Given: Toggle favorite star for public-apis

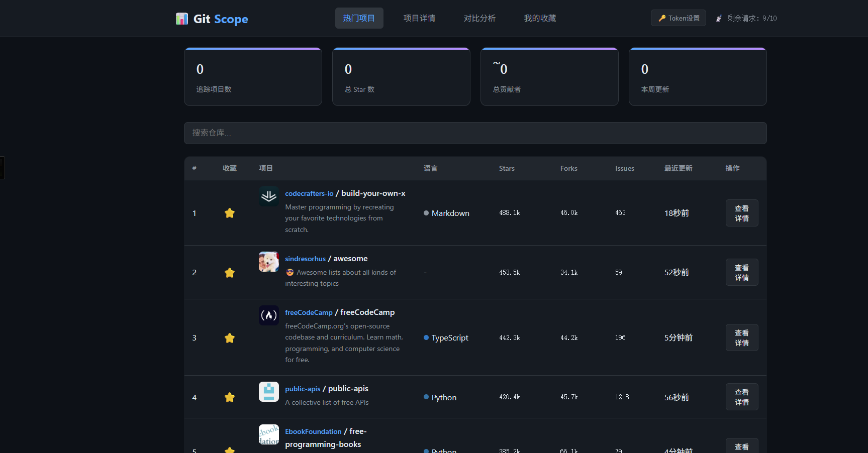Looking at the screenshot, I should (230, 397).
